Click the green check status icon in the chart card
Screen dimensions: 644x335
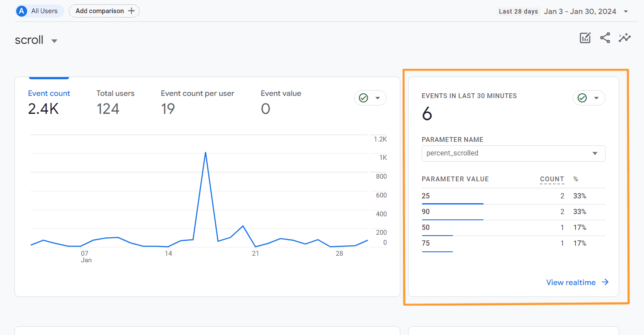tap(364, 98)
